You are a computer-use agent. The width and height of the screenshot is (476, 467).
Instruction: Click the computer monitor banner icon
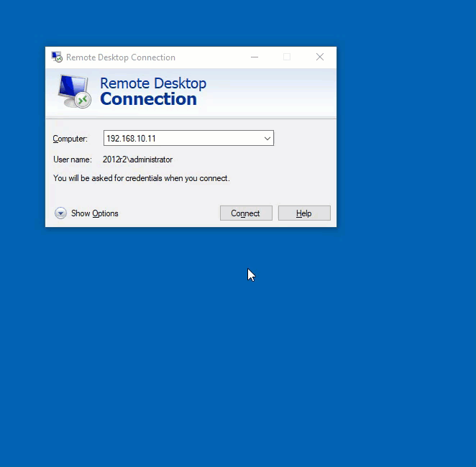pos(73,91)
